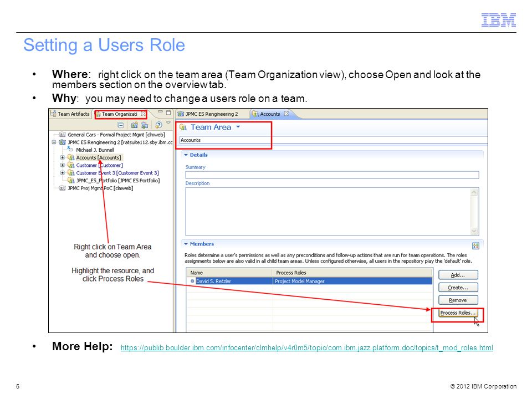Select Customer Event 3 tree item
Viewport: 532px width, 399px height.
[117, 173]
